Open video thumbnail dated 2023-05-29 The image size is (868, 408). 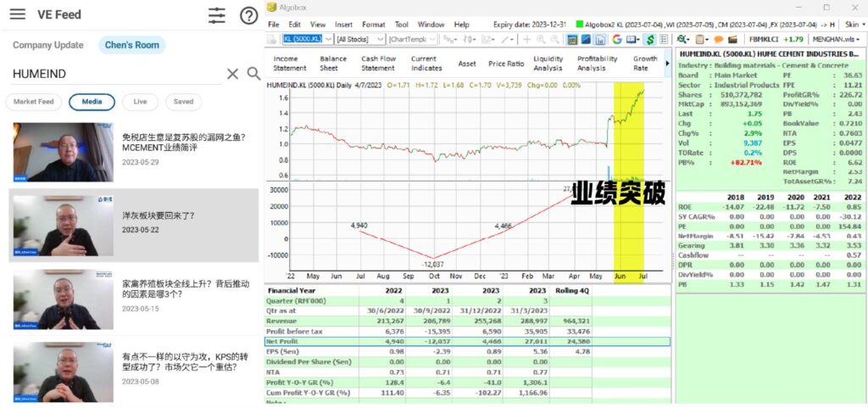pyautogui.click(x=63, y=152)
